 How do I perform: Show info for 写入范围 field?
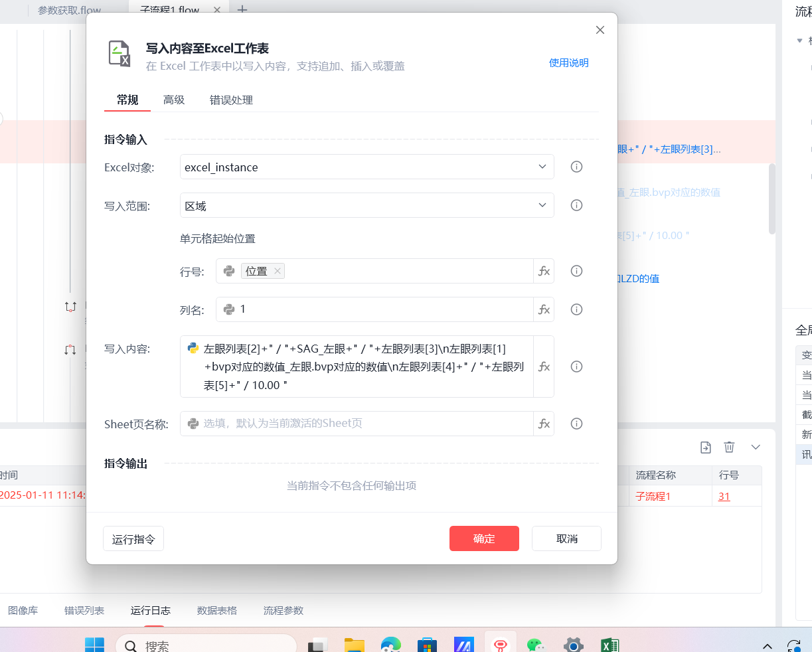[x=576, y=205]
